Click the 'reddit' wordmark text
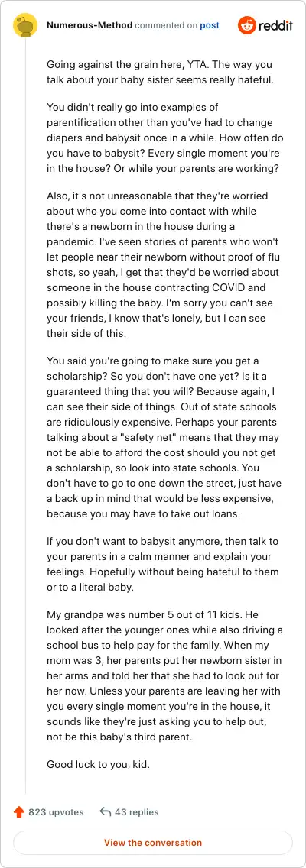Image resolution: width=306 pixels, height=868 pixels. pos(275,26)
